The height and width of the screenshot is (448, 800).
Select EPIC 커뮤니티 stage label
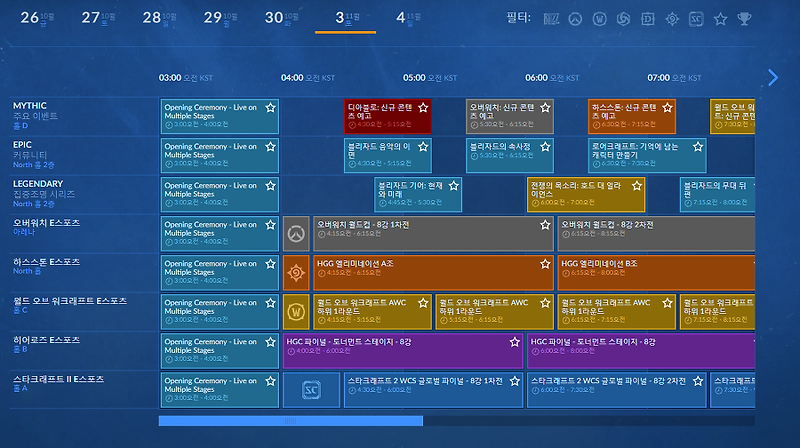pyautogui.click(x=33, y=155)
